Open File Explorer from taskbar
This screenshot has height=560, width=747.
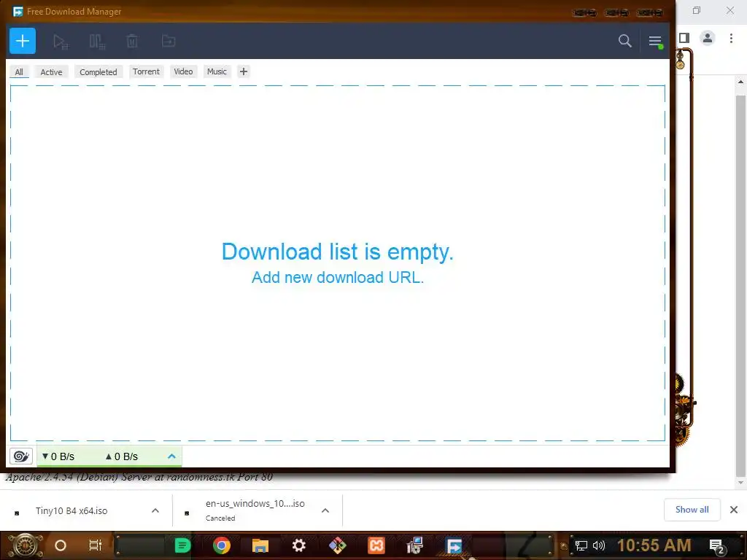[x=260, y=545]
